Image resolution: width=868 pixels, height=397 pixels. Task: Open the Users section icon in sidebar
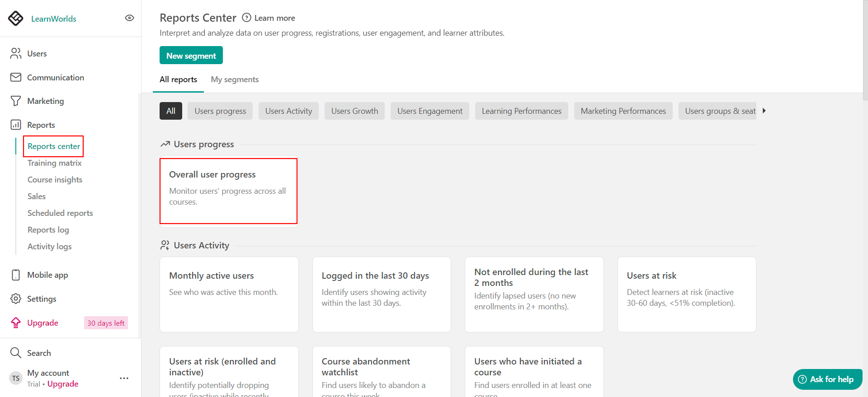16,54
